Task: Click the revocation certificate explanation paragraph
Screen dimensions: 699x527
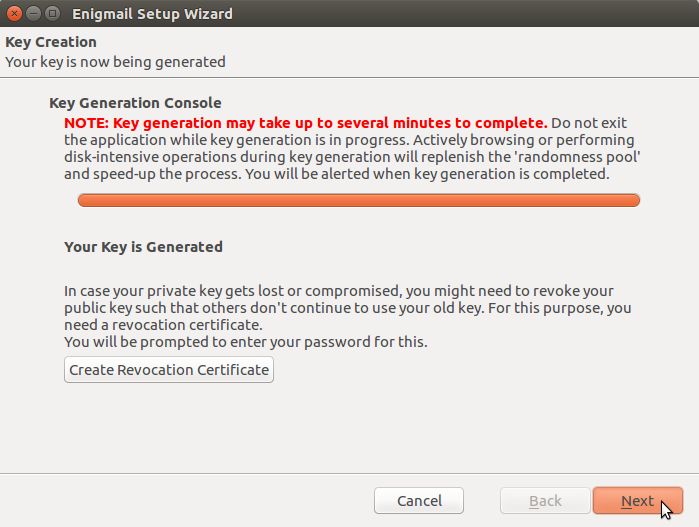Action: click(x=348, y=308)
